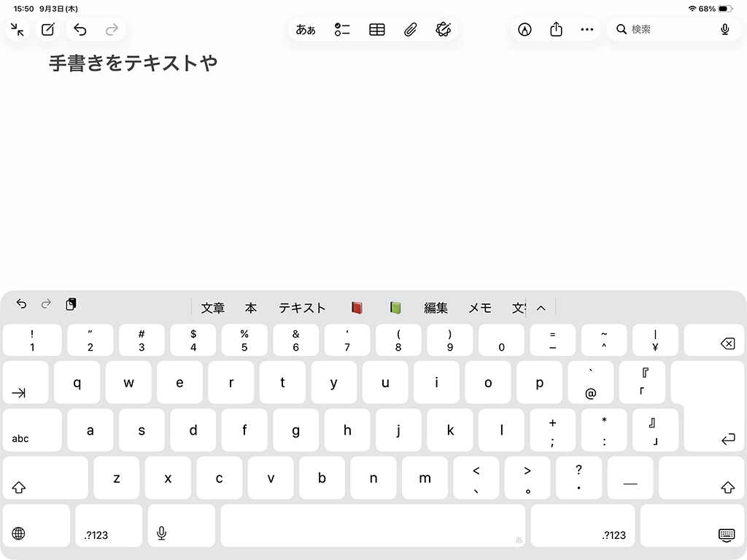The width and height of the screenshot is (747, 560).
Task: Expand the suggestion candidates with the chevron
Action: click(x=541, y=308)
